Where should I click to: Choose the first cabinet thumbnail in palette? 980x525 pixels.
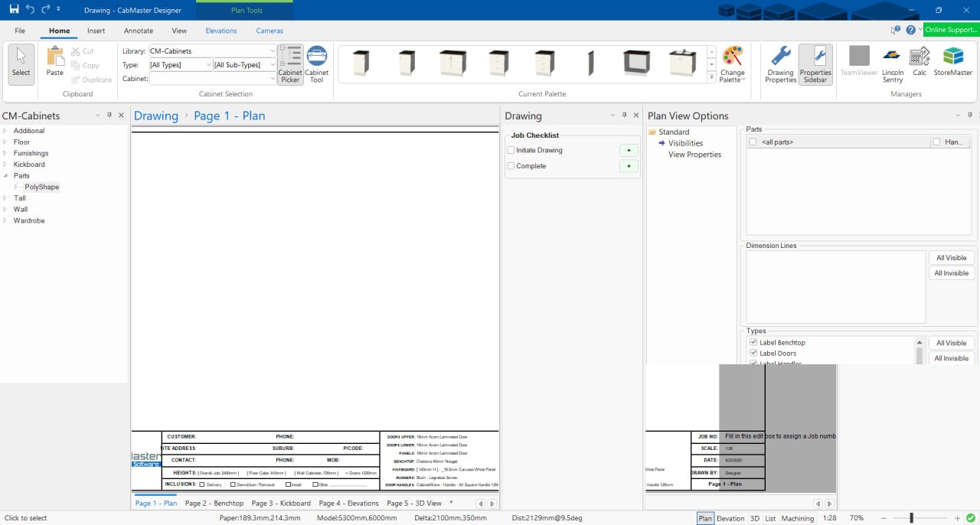click(361, 63)
